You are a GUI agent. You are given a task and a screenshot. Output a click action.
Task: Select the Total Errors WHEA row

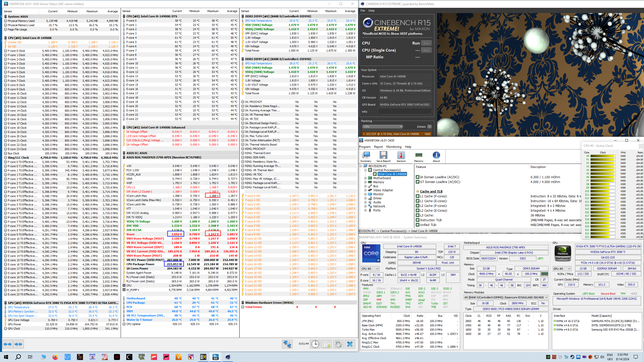[299, 307]
